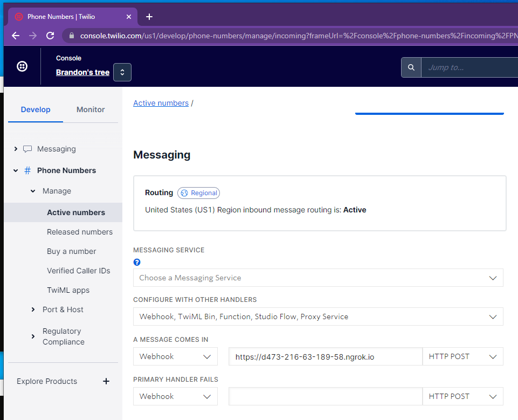The height and width of the screenshot is (420, 518).
Task: Click the hash icon next to Phone Numbers
Action: 27,170
